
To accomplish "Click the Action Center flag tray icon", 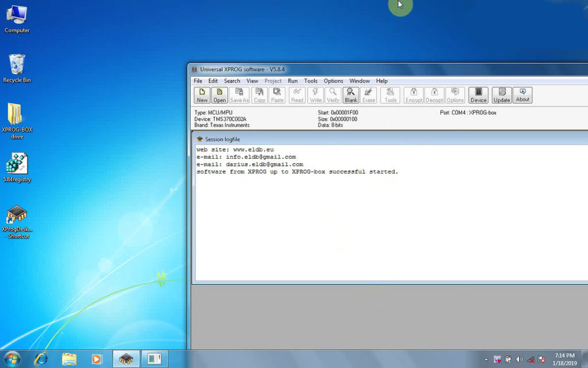I will [541, 359].
